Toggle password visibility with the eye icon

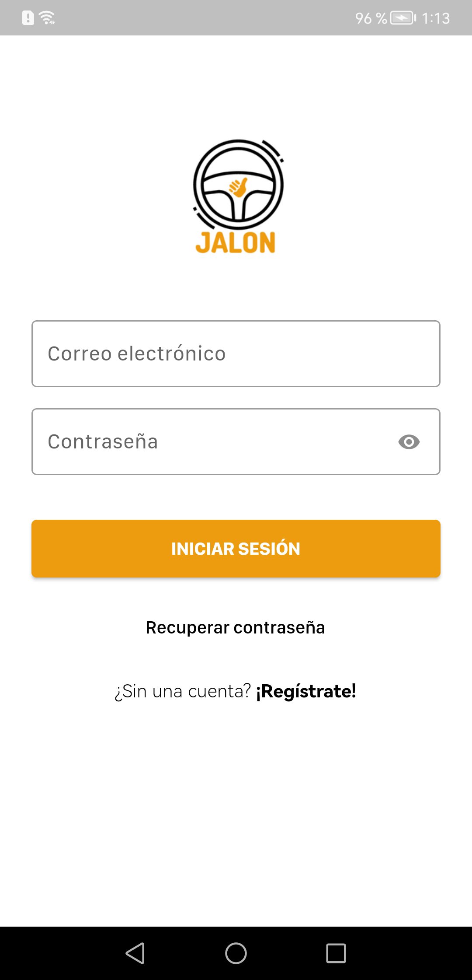click(x=409, y=442)
